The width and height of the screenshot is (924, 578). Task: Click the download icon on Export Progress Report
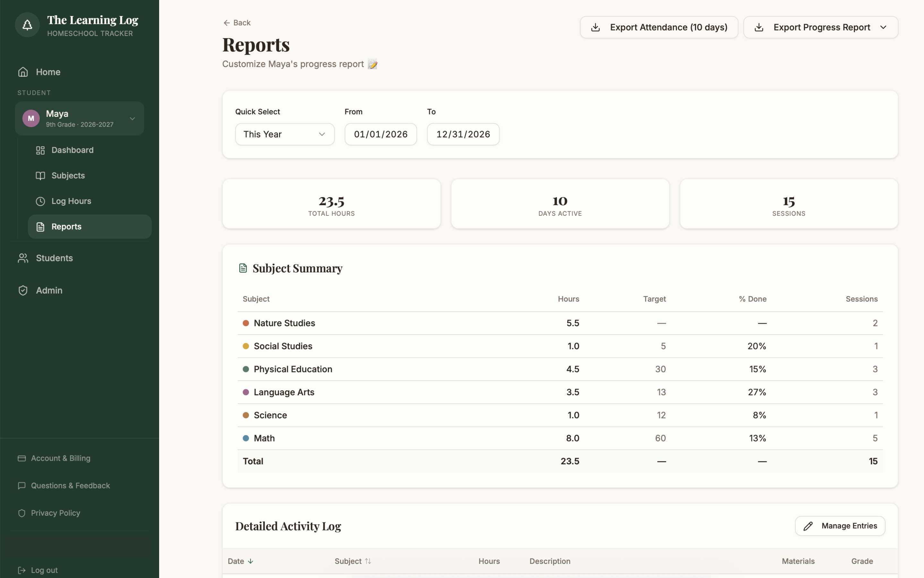(x=759, y=27)
